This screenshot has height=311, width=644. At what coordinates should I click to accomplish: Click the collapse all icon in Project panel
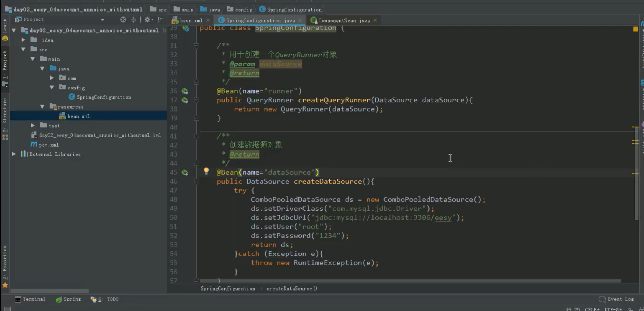[133, 19]
